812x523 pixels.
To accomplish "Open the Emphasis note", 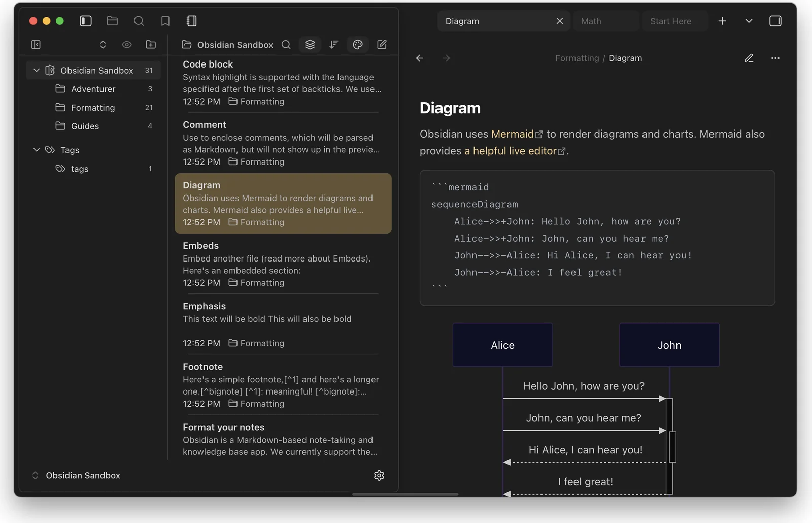I will click(283, 324).
